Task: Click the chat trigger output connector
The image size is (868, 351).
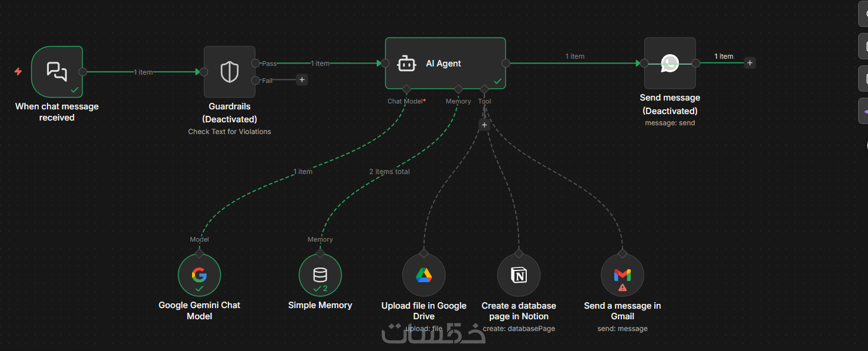Action: click(x=83, y=72)
